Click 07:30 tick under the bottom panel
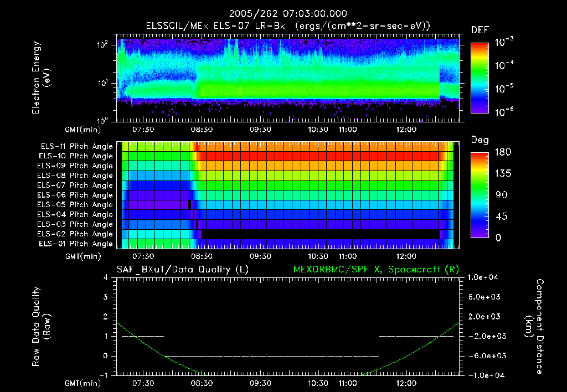The height and width of the screenshot is (392, 567). (143, 383)
